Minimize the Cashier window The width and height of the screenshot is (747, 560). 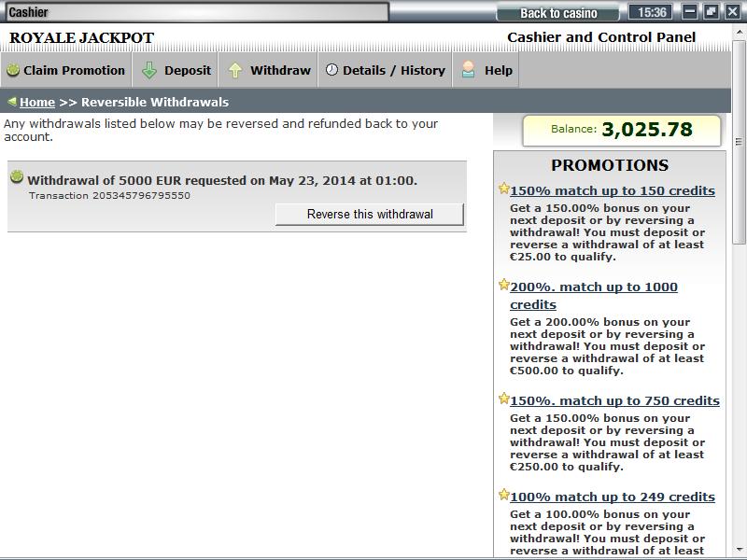pos(689,12)
